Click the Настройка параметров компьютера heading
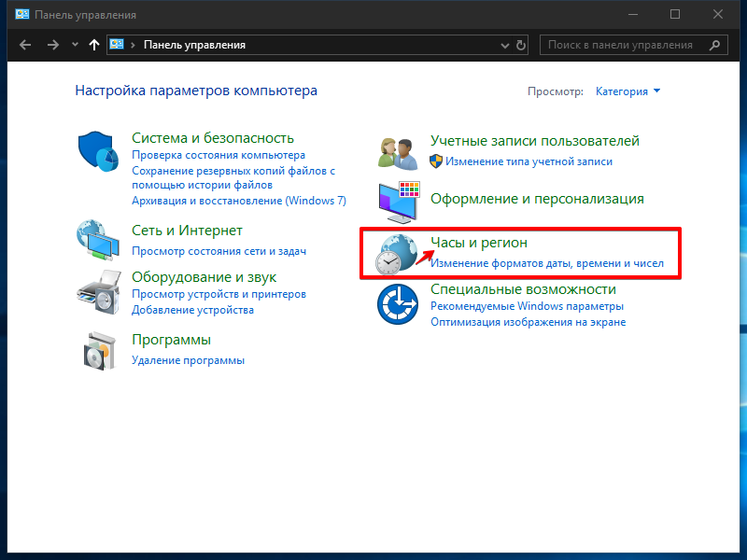This screenshot has width=747, height=560. click(196, 91)
